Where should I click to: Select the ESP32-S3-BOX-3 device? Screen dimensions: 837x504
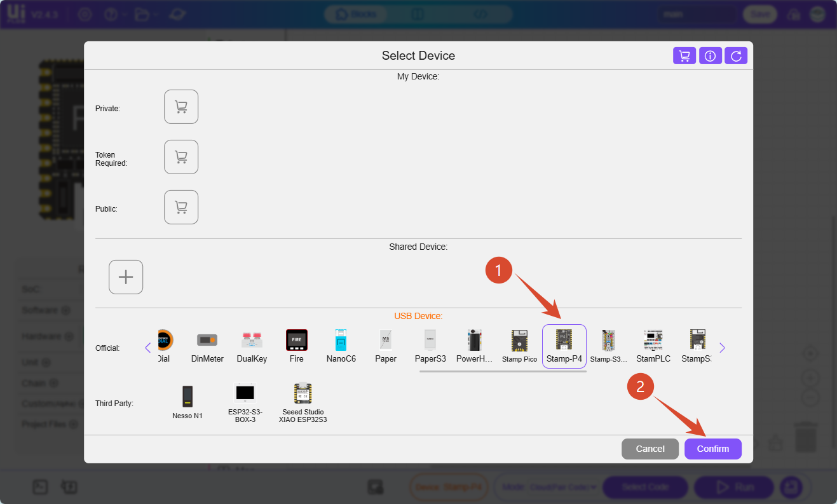pyautogui.click(x=245, y=402)
